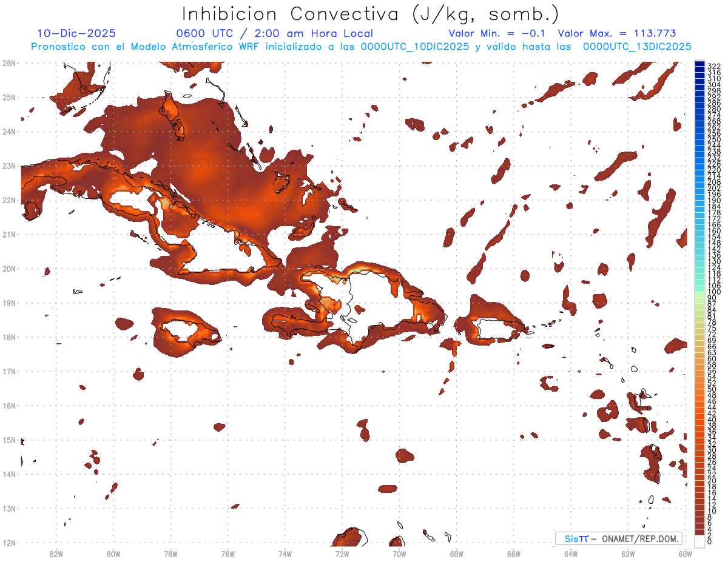The width and height of the screenshot is (728, 562).
Task: Select the 'Valor Min. = -0.1' readout
Action: (498, 34)
